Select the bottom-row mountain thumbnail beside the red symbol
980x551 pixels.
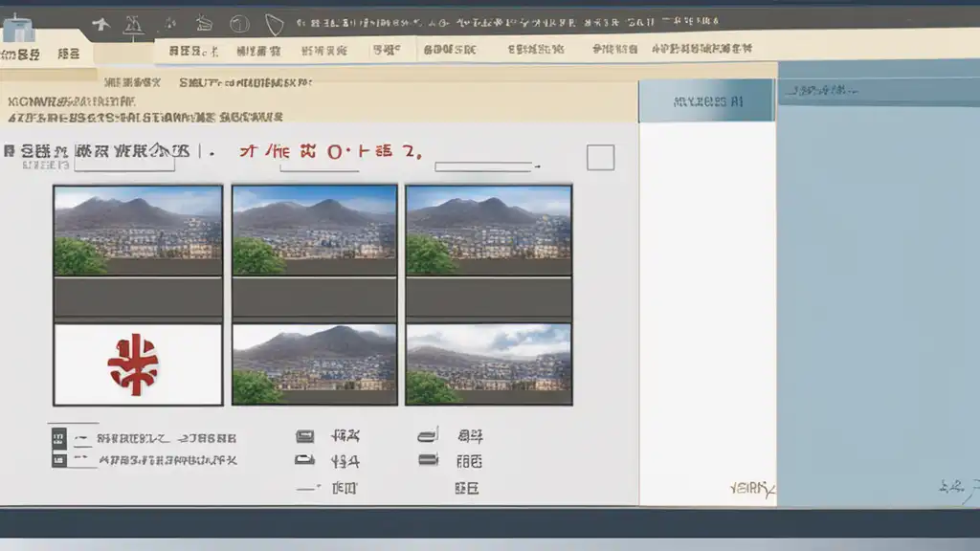point(314,364)
